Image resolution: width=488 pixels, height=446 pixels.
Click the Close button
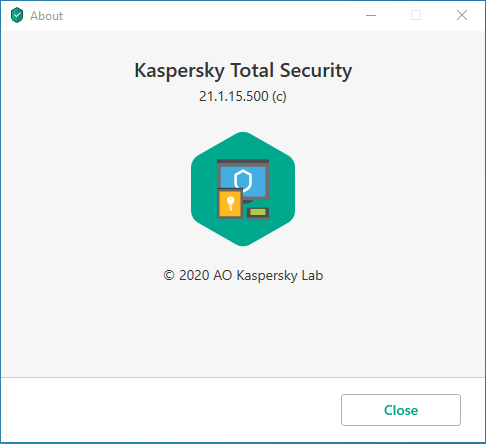tap(401, 410)
